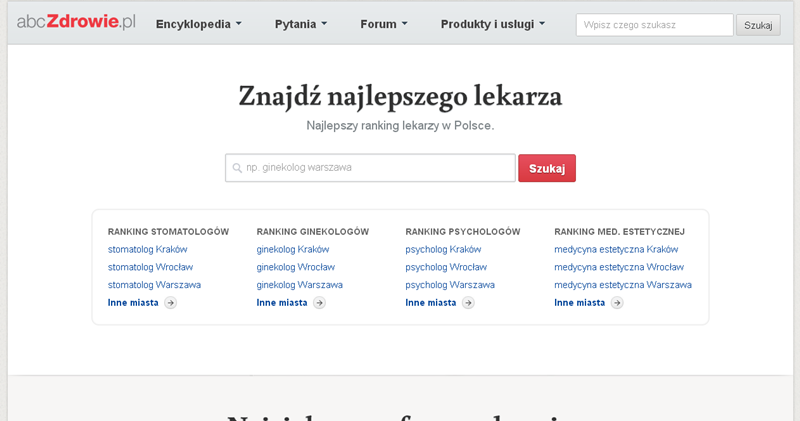Open the psycholog Wrocław link
The width and height of the screenshot is (800, 421).
pyautogui.click(x=446, y=267)
